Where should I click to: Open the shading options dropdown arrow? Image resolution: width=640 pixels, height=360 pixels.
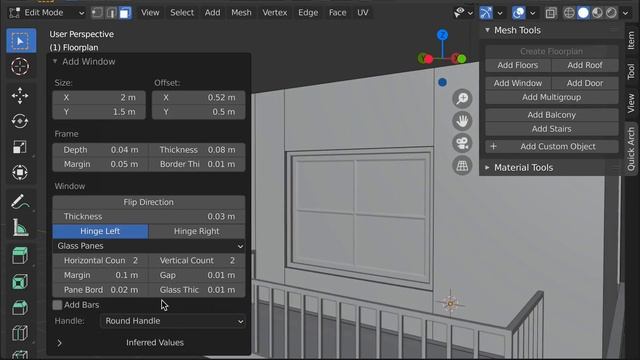click(625, 13)
